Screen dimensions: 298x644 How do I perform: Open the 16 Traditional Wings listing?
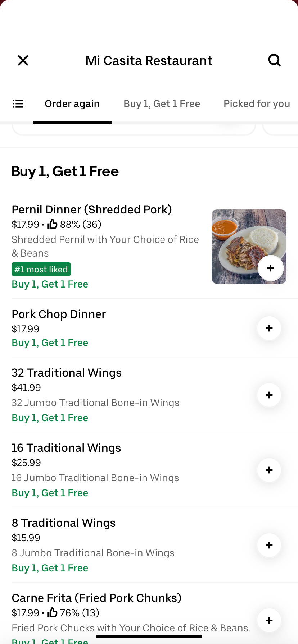pyautogui.click(x=66, y=448)
